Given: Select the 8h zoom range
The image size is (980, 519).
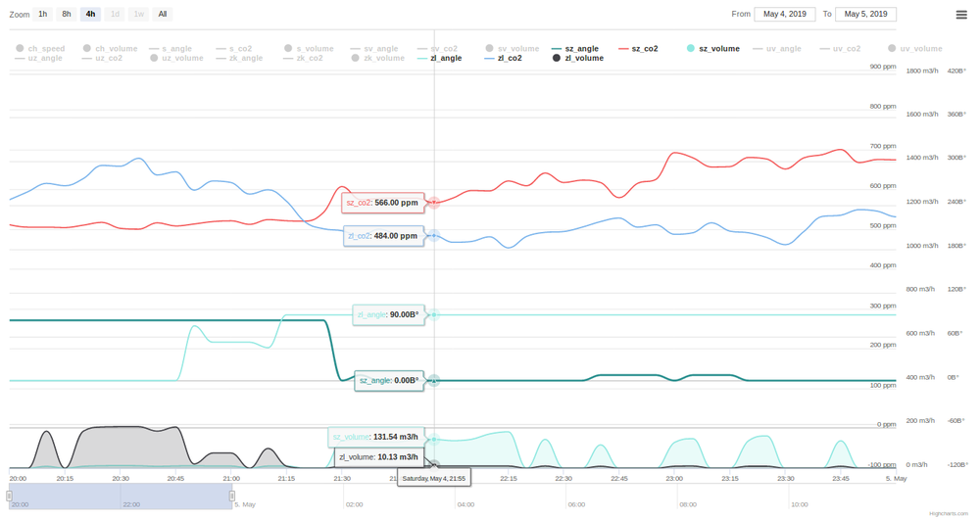Looking at the screenshot, I should pyautogui.click(x=67, y=15).
